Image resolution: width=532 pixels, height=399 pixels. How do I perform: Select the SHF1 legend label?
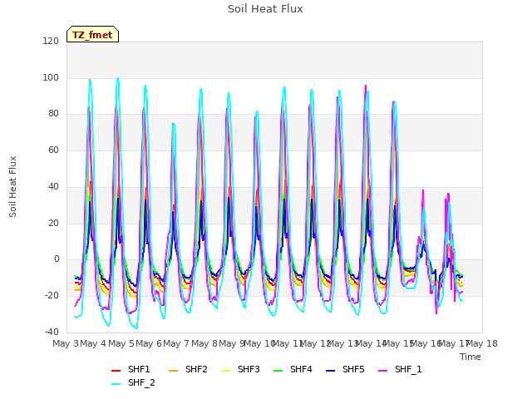pyautogui.click(x=139, y=369)
